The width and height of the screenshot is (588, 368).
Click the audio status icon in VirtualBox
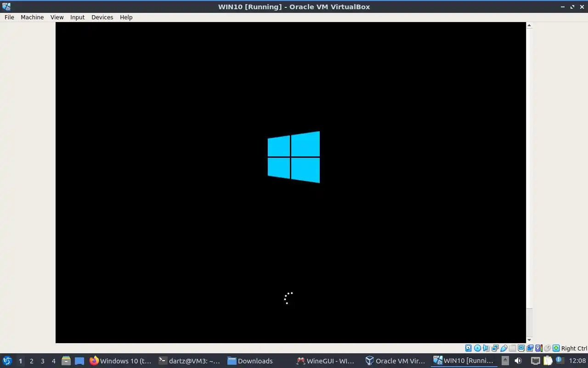click(x=486, y=348)
